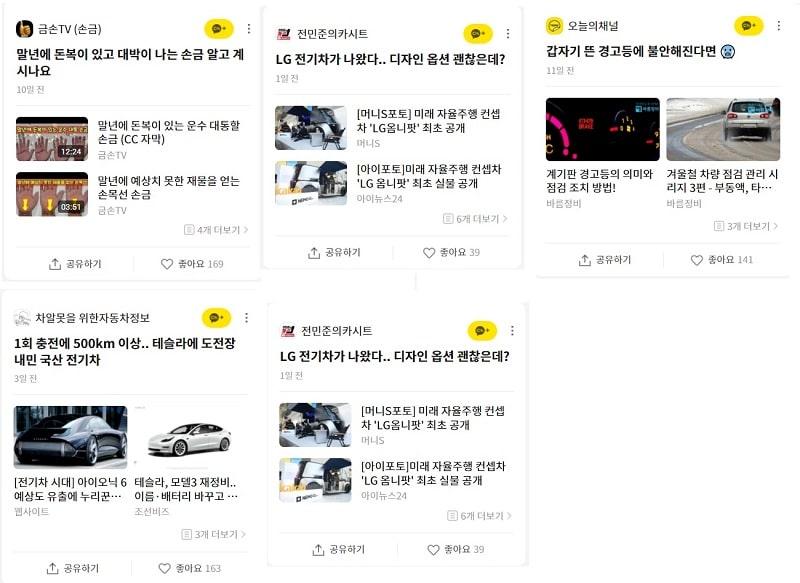The width and height of the screenshot is (800, 583).
Task: Open 차알못을 위한자동차정보 channel name
Action: pos(92,318)
